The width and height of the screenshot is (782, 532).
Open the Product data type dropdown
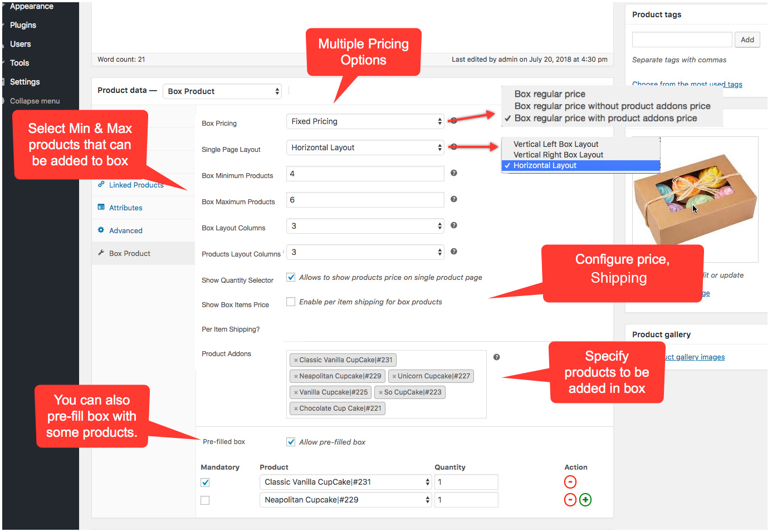pos(222,91)
